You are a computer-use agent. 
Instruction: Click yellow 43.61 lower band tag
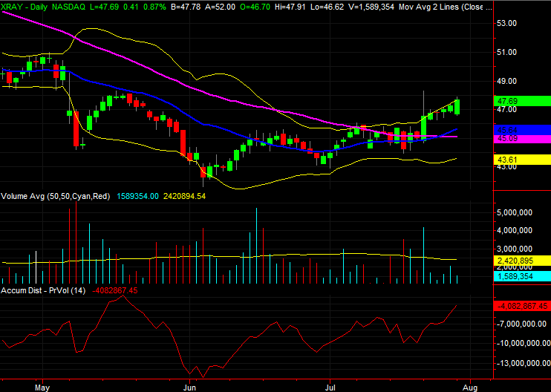click(x=522, y=160)
